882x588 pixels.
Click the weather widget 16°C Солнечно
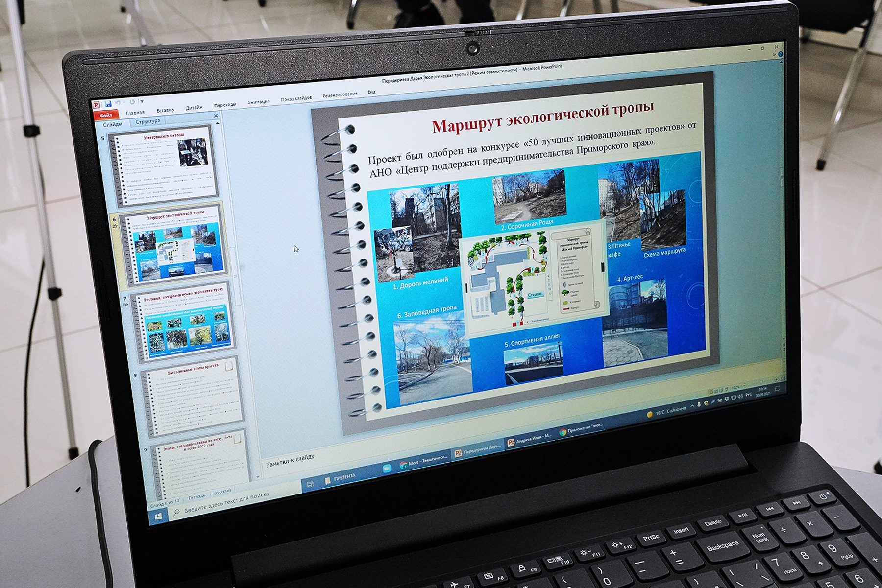[666, 412]
